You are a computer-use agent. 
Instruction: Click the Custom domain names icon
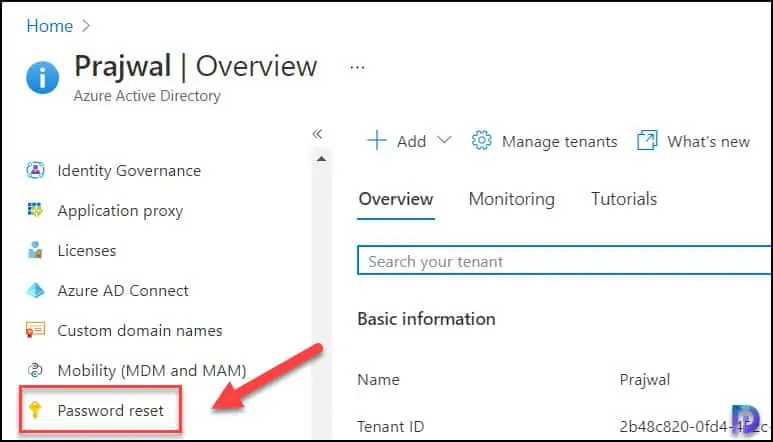pos(35,330)
